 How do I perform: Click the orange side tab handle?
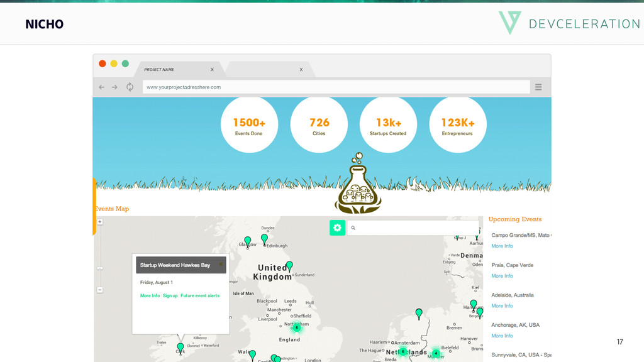(x=94, y=206)
